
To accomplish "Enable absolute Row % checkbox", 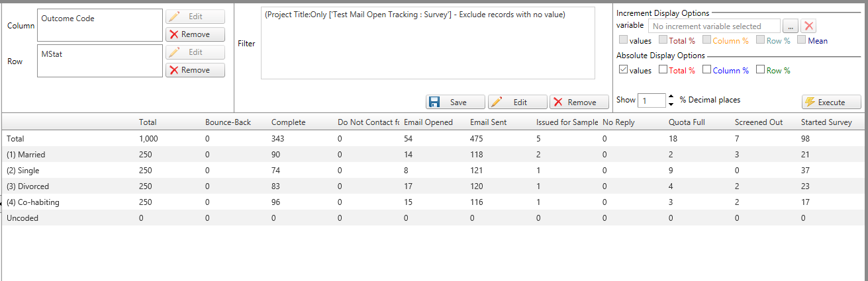I will (x=761, y=69).
